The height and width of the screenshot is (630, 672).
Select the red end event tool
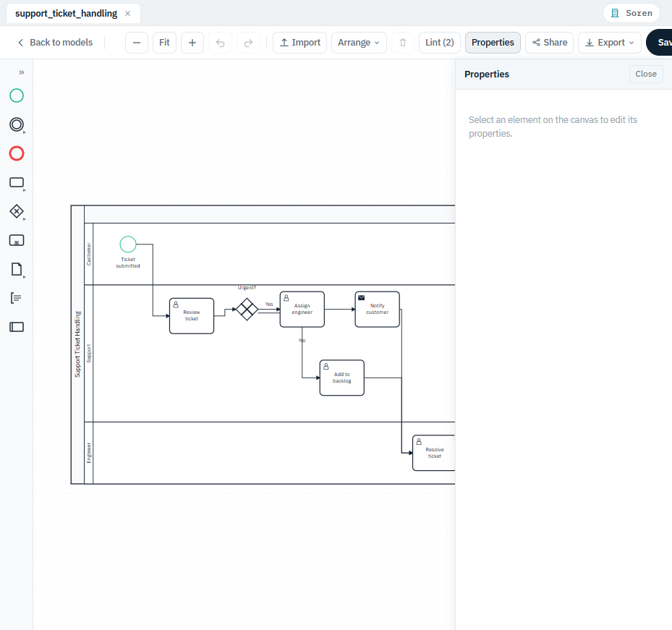pyautogui.click(x=17, y=153)
